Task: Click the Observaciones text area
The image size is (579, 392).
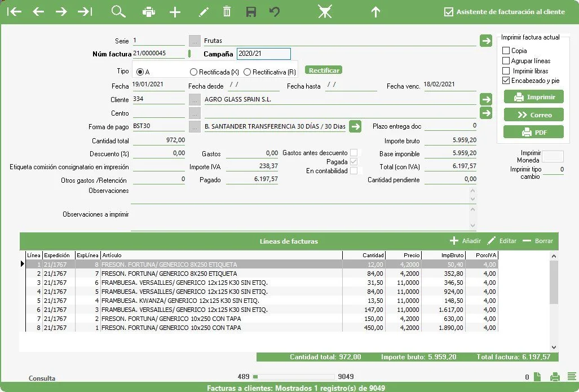Action: point(300,195)
